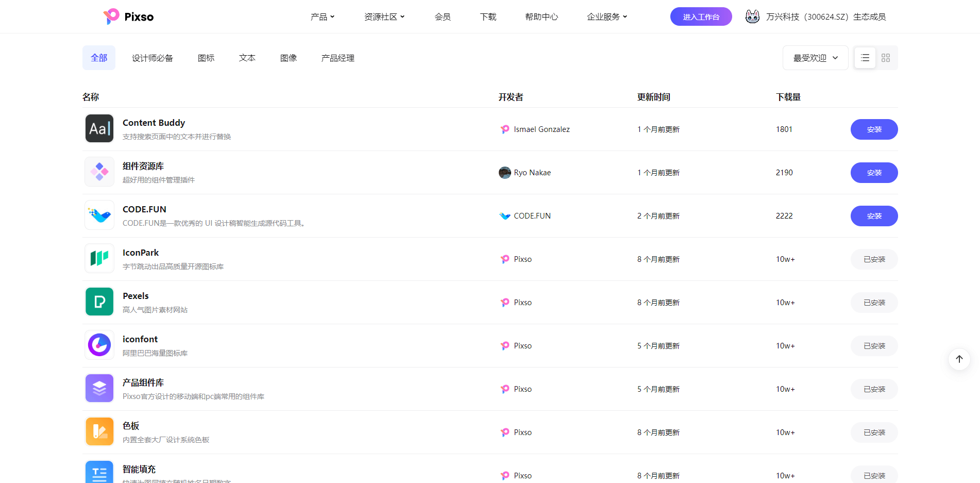
Task: Click the 更新时间 column header
Action: 654,97
